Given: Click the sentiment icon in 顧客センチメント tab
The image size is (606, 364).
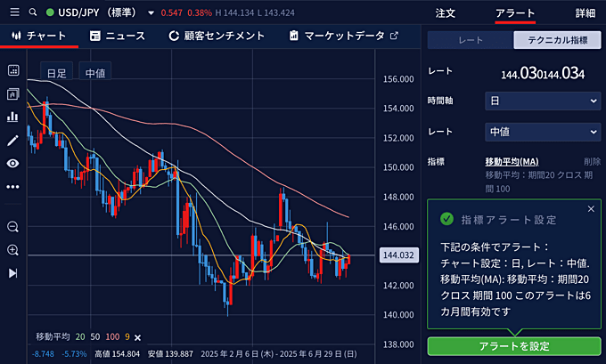Looking at the screenshot, I should click(174, 36).
